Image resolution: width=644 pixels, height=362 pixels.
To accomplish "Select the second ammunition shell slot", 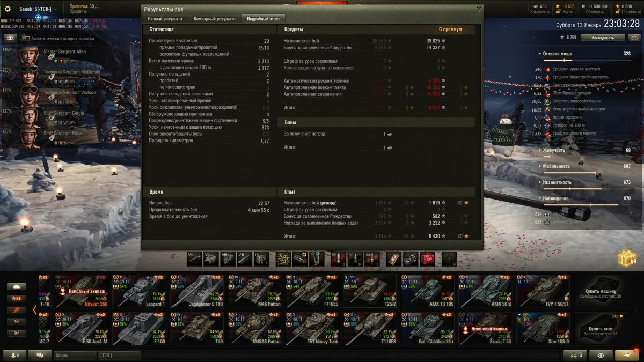I will click(355, 258).
